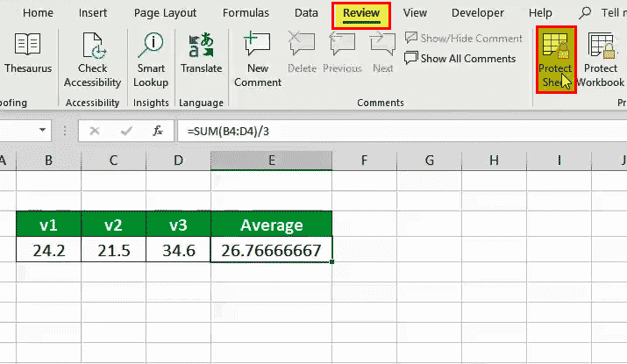Select column F header
This screenshot has height=364, width=627.
pyautogui.click(x=363, y=161)
